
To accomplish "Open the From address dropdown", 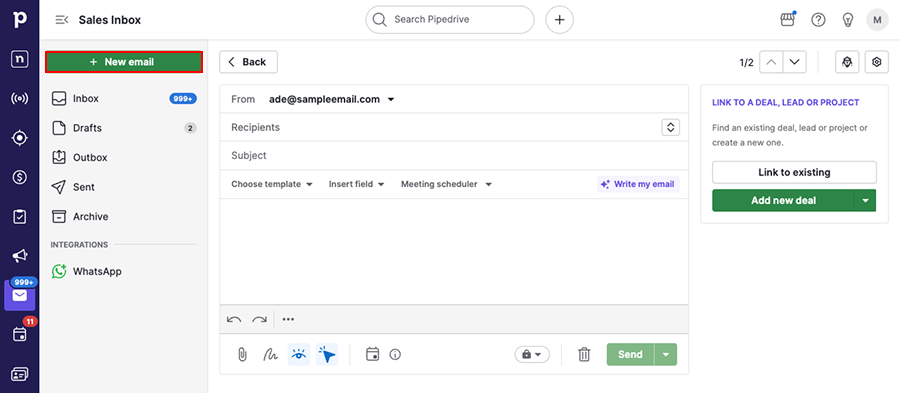I will click(332, 99).
